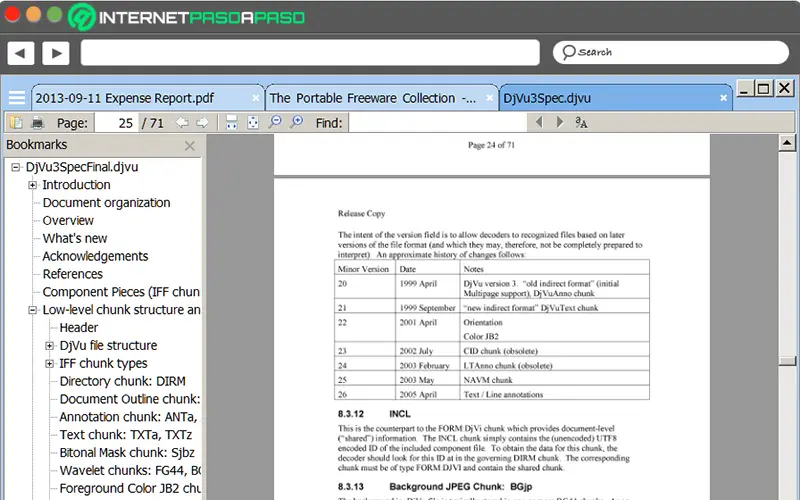Image resolution: width=800 pixels, height=500 pixels.
Task: Click the browser address bar
Action: [310, 53]
